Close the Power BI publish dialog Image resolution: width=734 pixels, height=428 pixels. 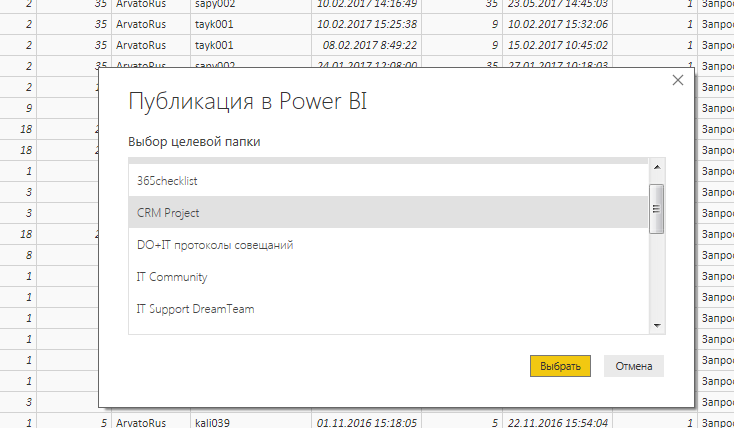pos(677,80)
